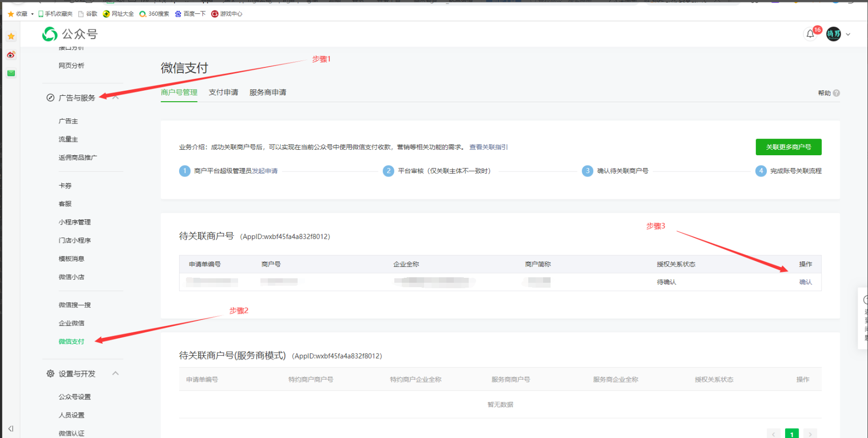
Task: Collapse the 广告与服务 menu section
Action: (116, 97)
